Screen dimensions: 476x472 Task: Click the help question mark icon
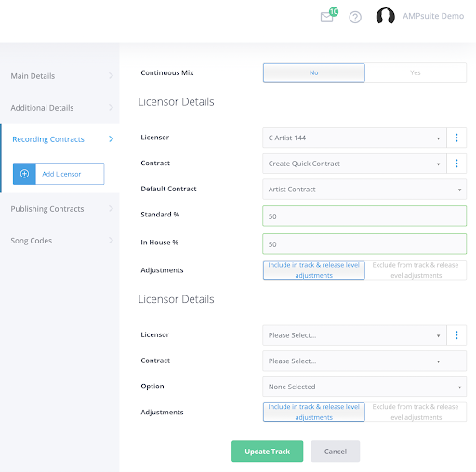(x=355, y=17)
